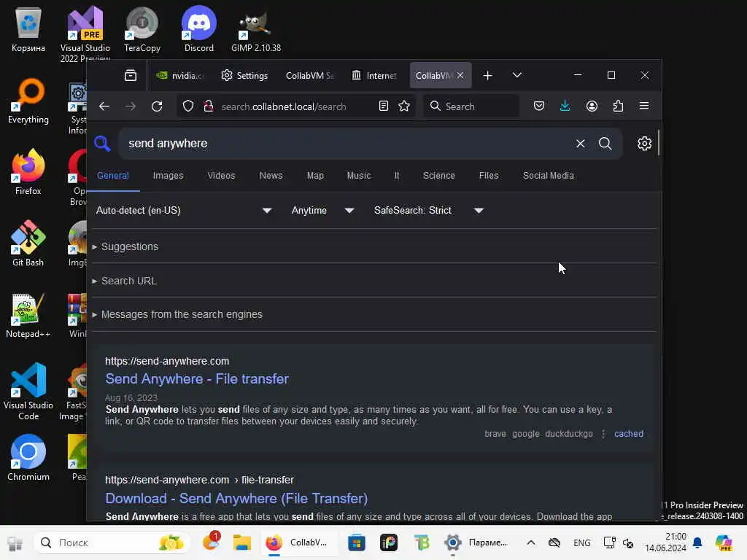Open a new tab with plus button
This screenshot has width=747, height=560.
pos(487,75)
